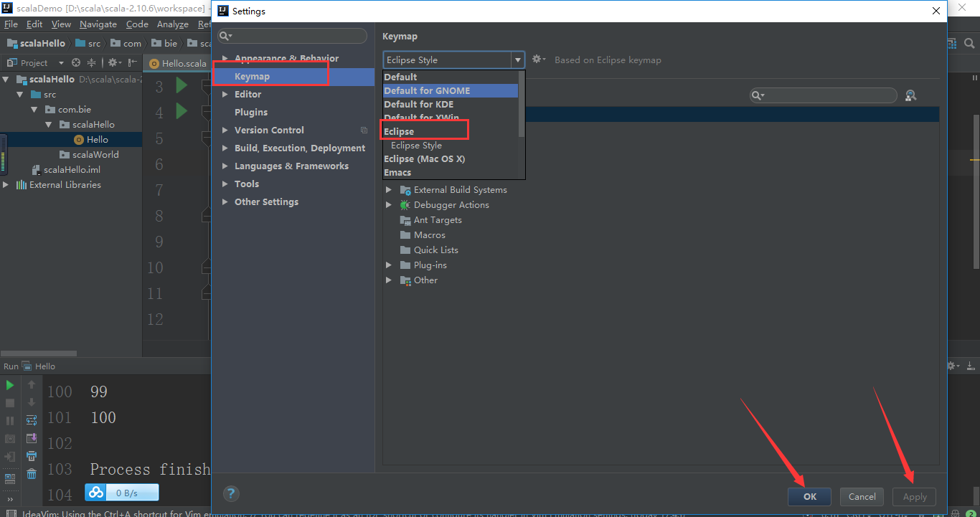Open the Analyze menu
Screen dimensions: 980x517
pyautogui.click(x=172, y=24)
